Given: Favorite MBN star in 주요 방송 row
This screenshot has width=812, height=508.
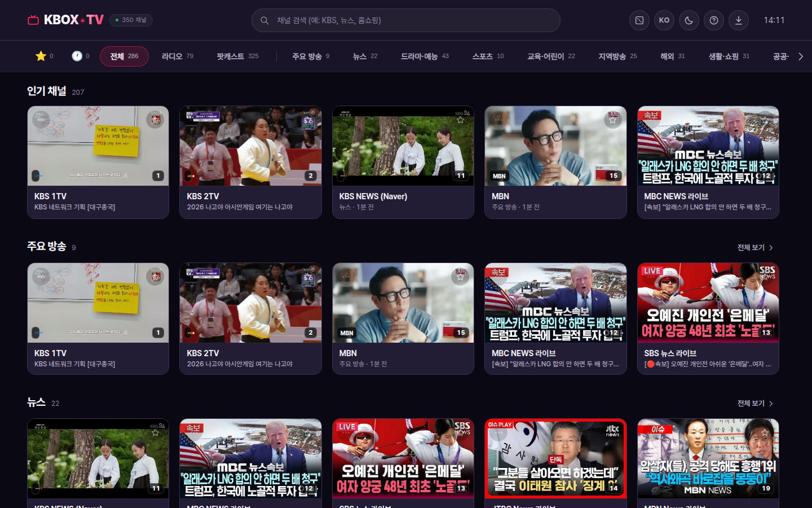Looking at the screenshot, I should pyautogui.click(x=461, y=276).
